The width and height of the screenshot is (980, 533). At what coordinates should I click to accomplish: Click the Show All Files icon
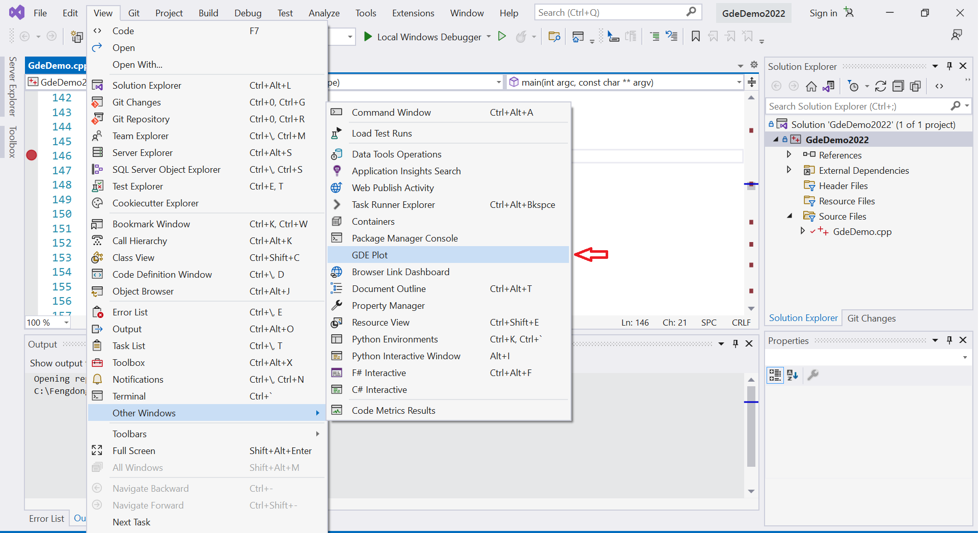[x=915, y=86]
